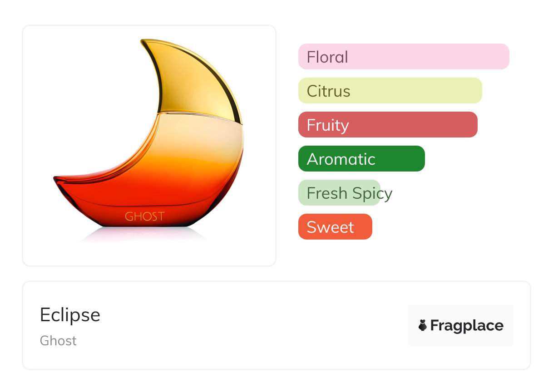
Task: Click the word Citrus
Action: 328,91
